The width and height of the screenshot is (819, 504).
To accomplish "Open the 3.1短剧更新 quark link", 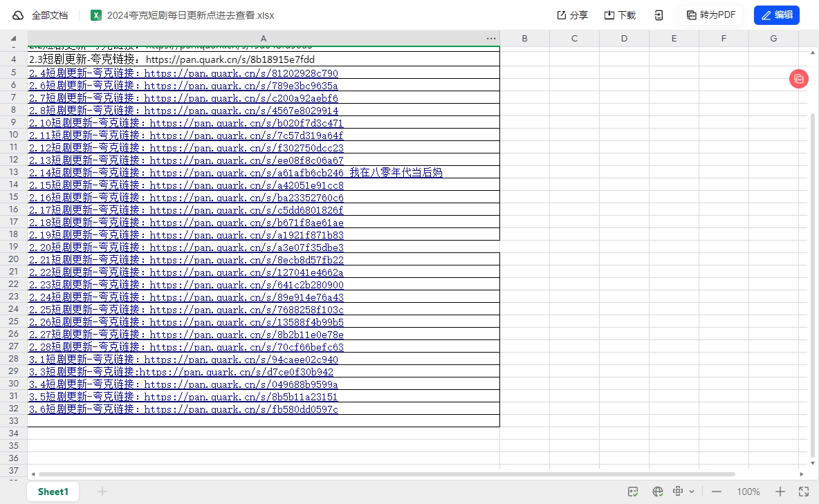I will [183, 360].
